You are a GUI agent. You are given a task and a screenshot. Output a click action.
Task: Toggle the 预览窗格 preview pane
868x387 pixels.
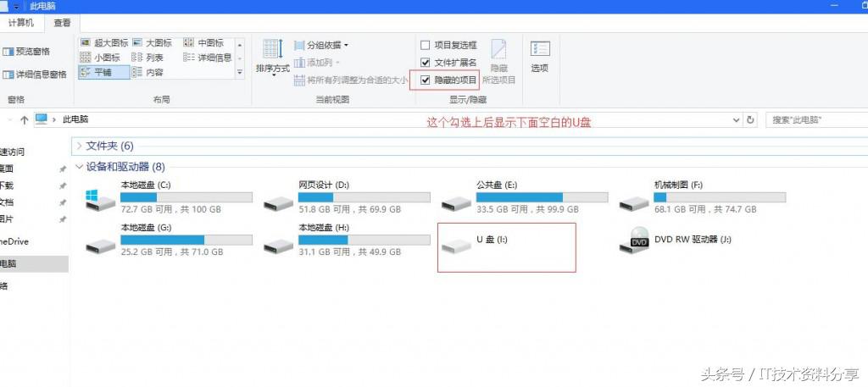coord(26,52)
